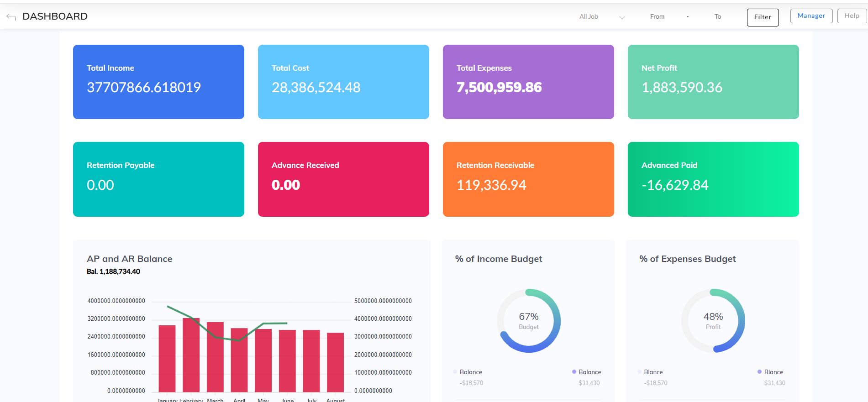Open the Advanced Paid card
Screen dimensions: 868x402
click(x=713, y=179)
